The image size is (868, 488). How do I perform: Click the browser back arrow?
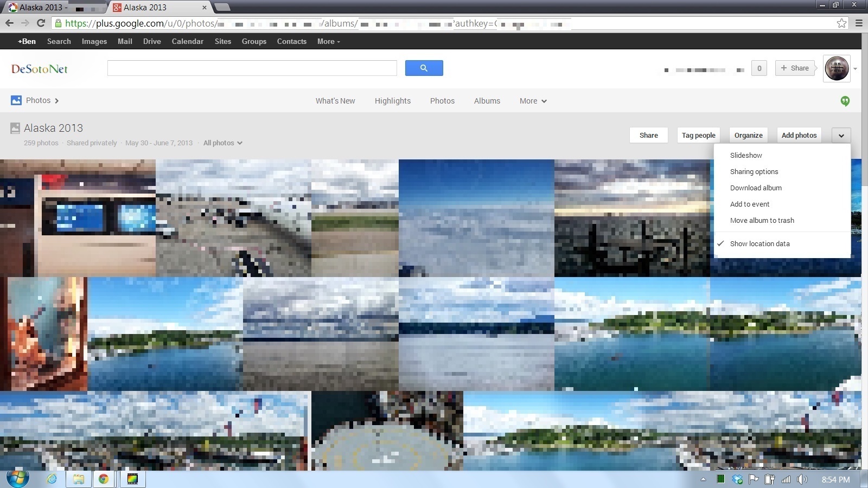[9, 23]
